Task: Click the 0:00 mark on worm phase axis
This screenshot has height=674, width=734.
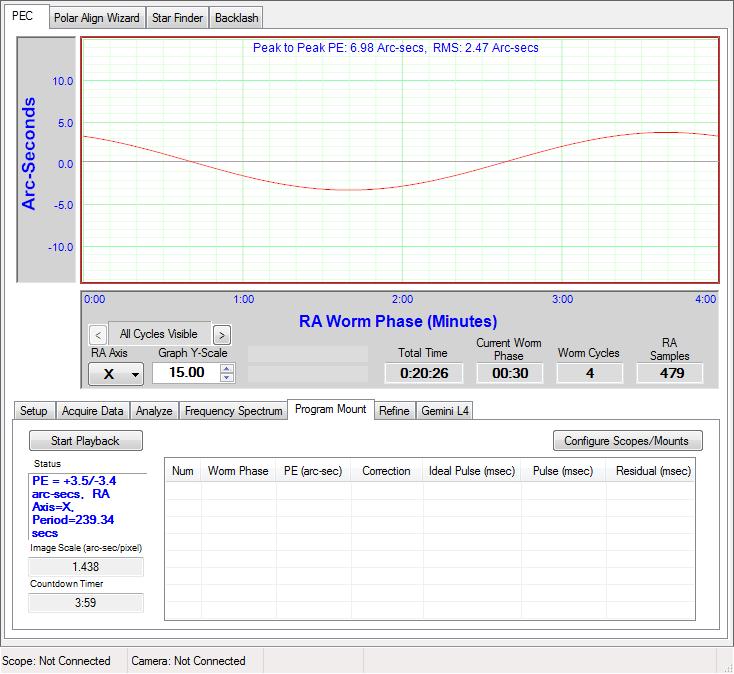Action: [95, 299]
